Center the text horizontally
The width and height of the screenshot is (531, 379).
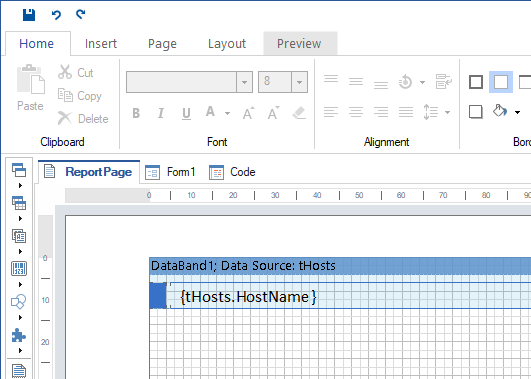[x=356, y=112]
